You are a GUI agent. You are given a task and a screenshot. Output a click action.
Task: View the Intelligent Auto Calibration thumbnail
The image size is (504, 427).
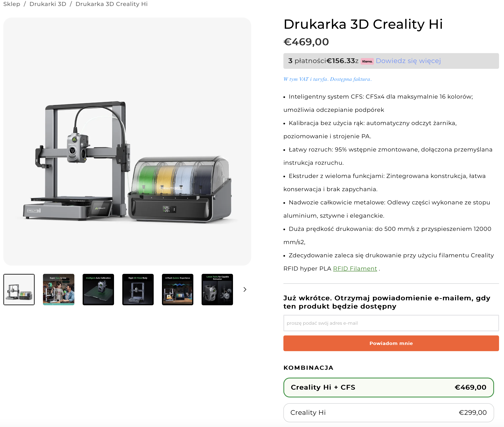click(x=98, y=290)
